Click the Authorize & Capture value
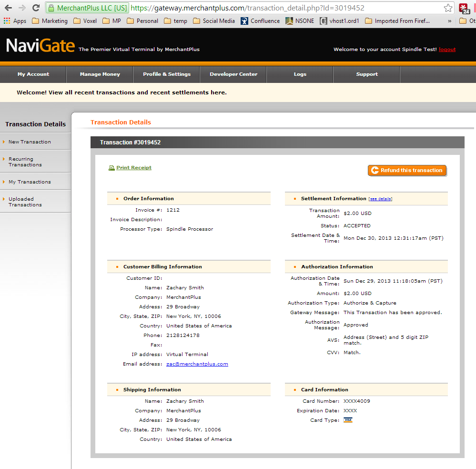 370,303
